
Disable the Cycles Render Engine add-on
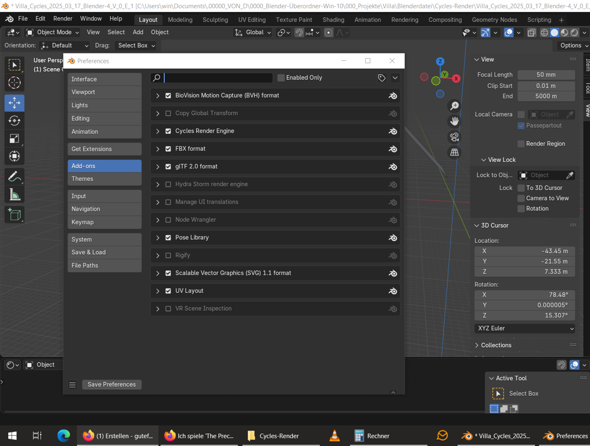(168, 131)
